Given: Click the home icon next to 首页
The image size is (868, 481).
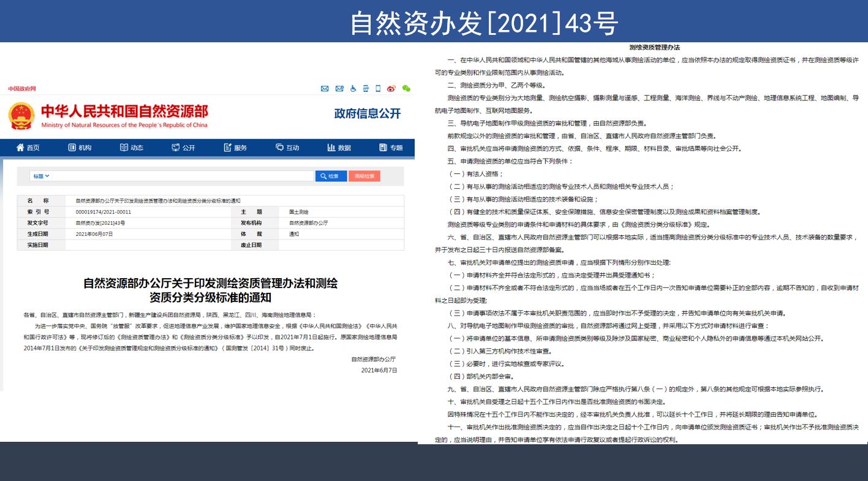Looking at the screenshot, I should [x=20, y=148].
